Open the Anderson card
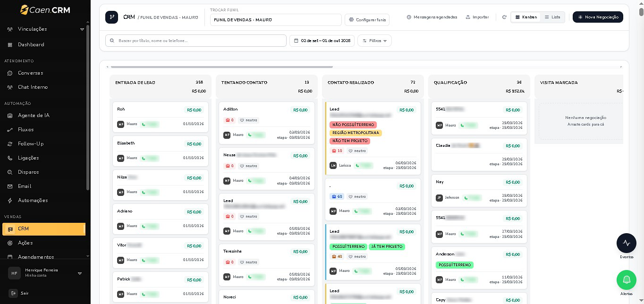This screenshot has width=644, height=304. [x=479, y=267]
